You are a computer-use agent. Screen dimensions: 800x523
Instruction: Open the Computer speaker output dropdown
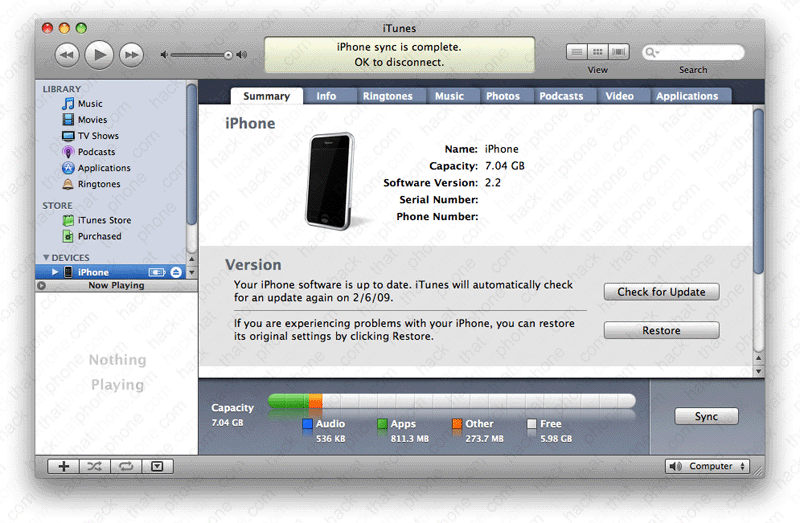coord(707,466)
